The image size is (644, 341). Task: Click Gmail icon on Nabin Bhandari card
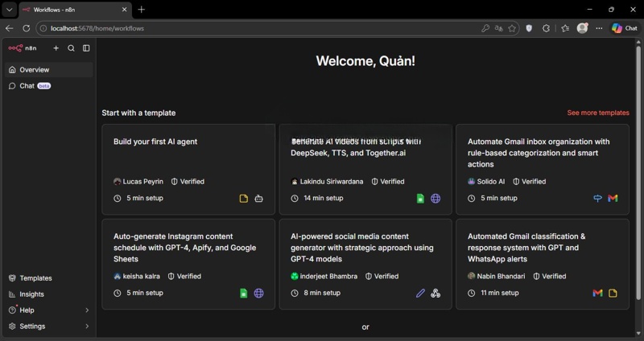click(597, 293)
